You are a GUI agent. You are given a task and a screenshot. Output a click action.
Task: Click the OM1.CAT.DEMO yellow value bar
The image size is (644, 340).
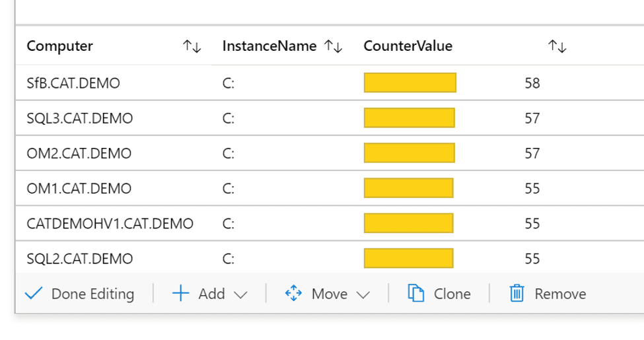[408, 188]
